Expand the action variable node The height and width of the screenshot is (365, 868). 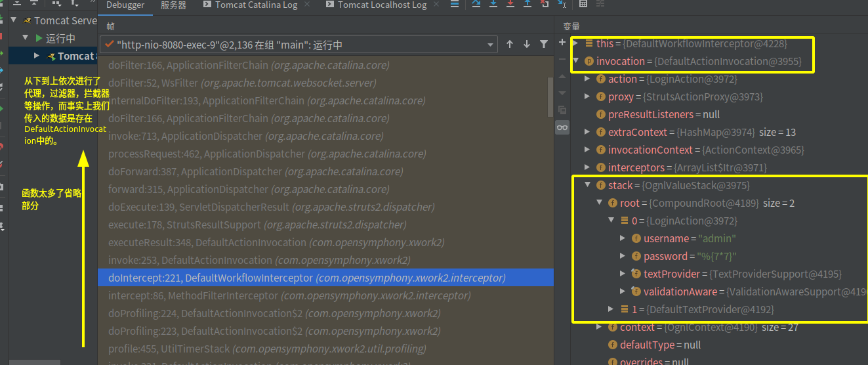[587, 79]
